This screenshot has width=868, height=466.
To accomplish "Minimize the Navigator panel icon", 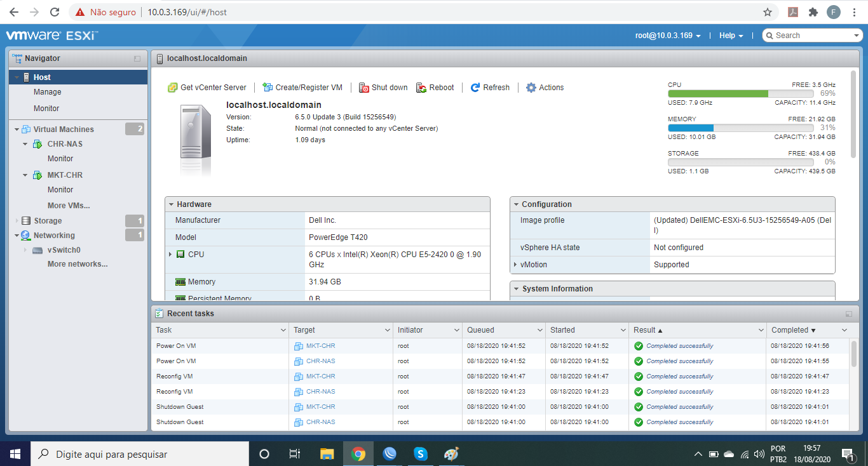I will pos(137,58).
